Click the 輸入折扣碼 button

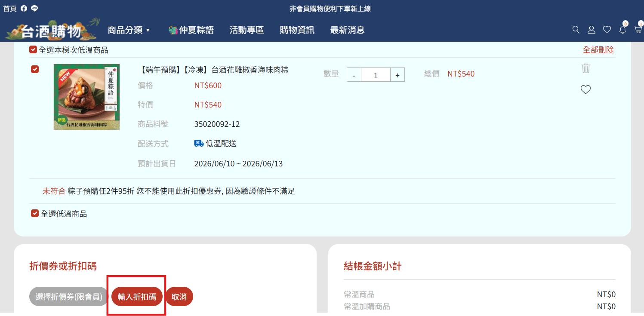137,297
